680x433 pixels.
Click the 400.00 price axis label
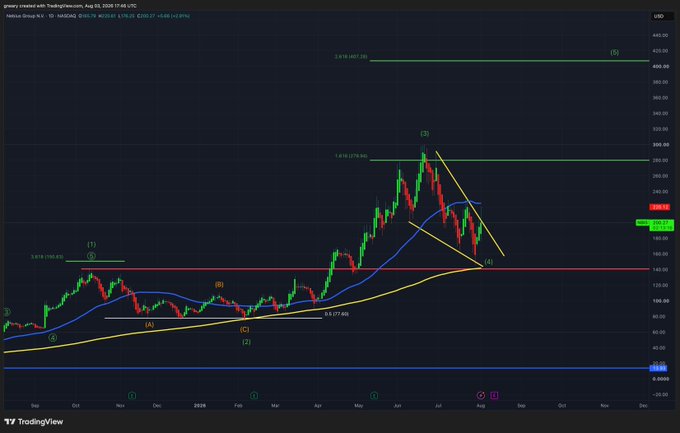pyautogui.click(x=660, y=66)
